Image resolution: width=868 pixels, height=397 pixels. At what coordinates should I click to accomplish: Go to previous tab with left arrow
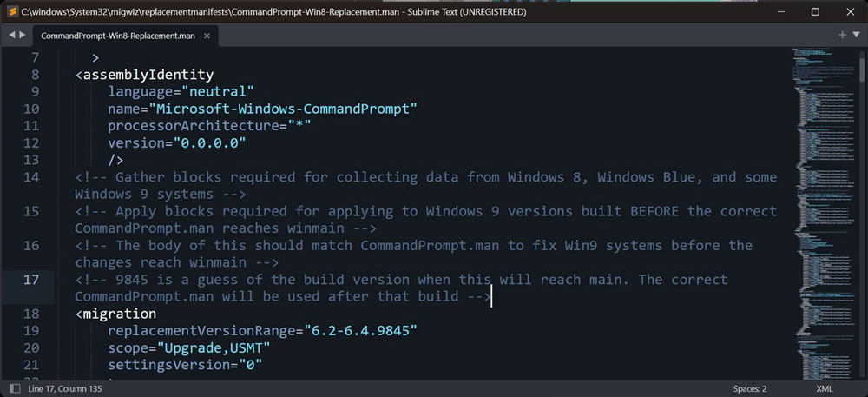[x=11, y=35]
